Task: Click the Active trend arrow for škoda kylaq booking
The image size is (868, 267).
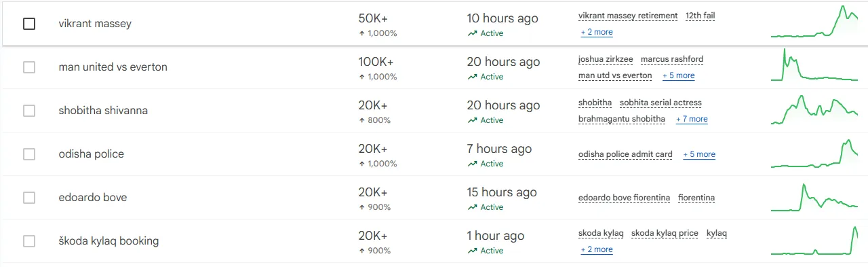Action: 472,251
